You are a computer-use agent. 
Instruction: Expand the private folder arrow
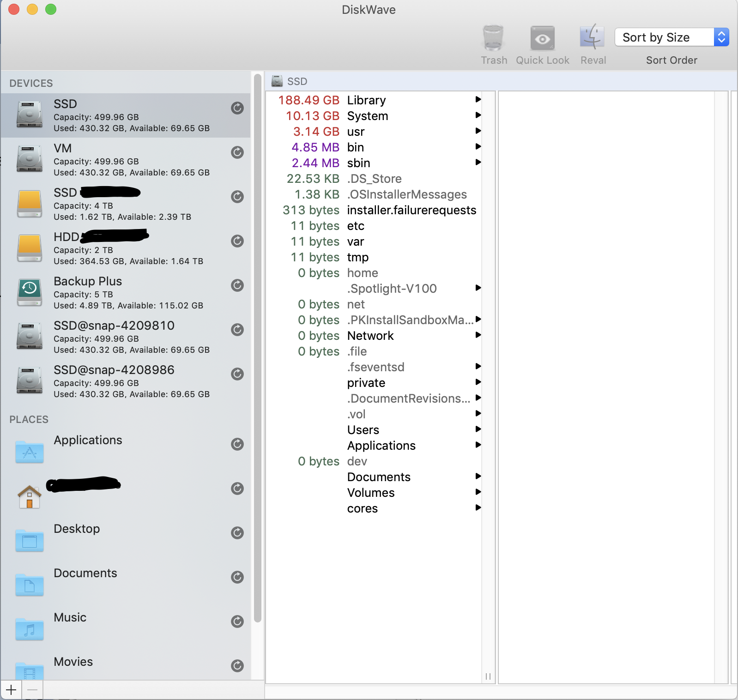pos(478,382)
